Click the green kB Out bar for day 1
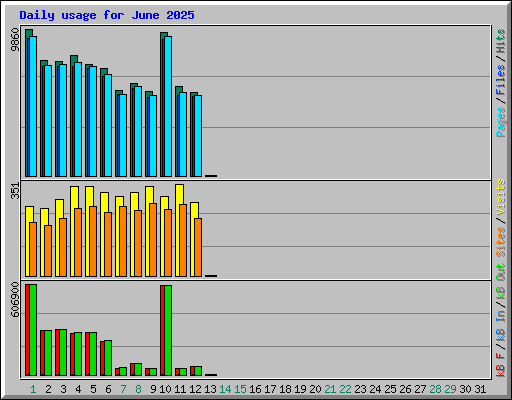Viewport: 512px width, 400px height. [33, 330]
